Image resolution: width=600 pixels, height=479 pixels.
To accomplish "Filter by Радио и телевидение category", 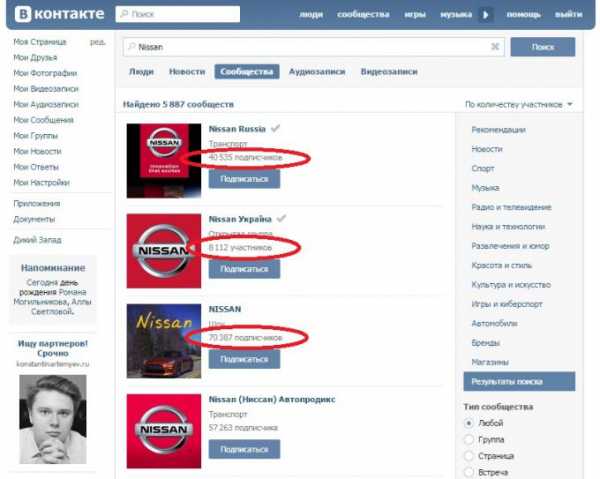I will point(511,207).
